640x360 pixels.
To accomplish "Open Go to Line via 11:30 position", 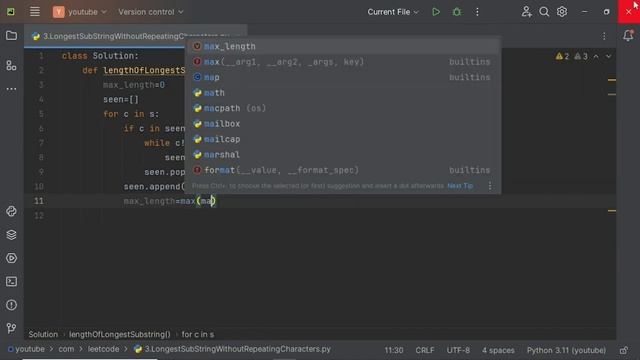I will pos(393,350).
